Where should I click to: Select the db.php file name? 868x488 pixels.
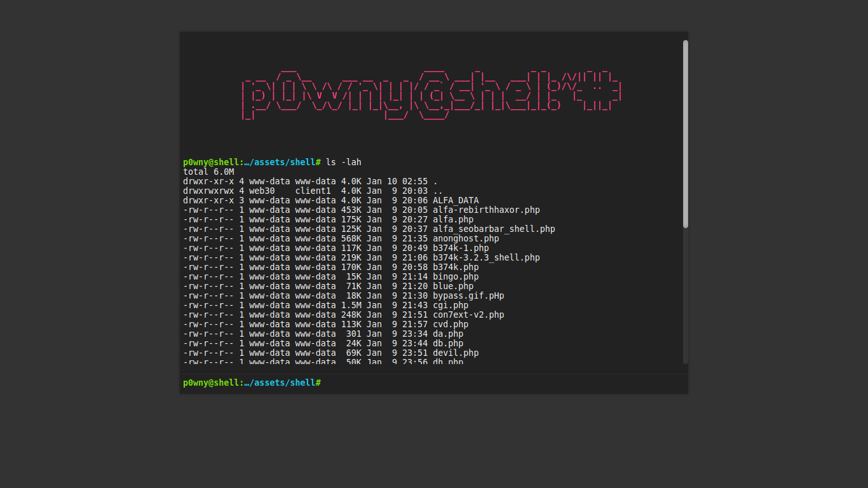[x=448, y=343]
